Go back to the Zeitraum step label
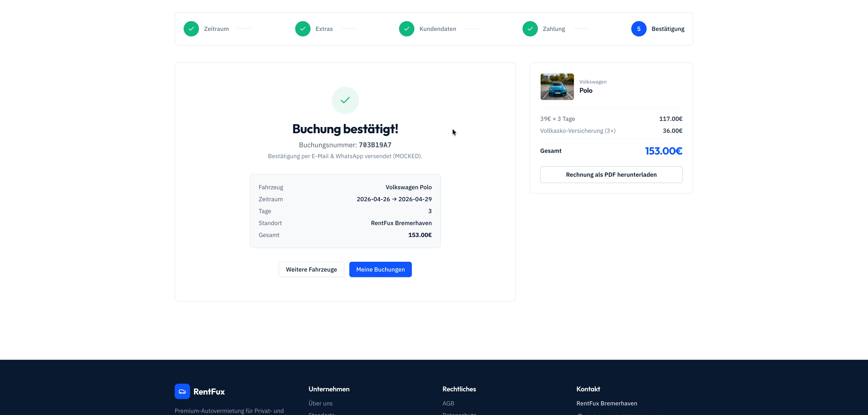 [x=216, y=29]
